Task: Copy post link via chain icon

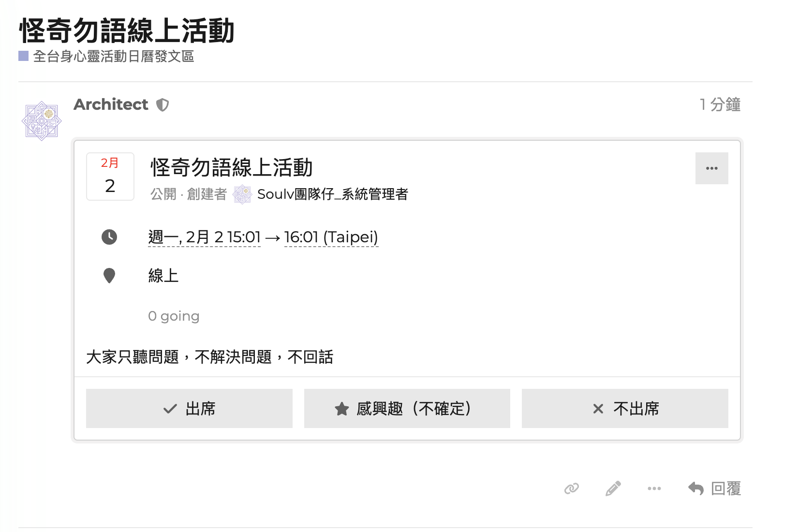Action: (x=572, y=488)
